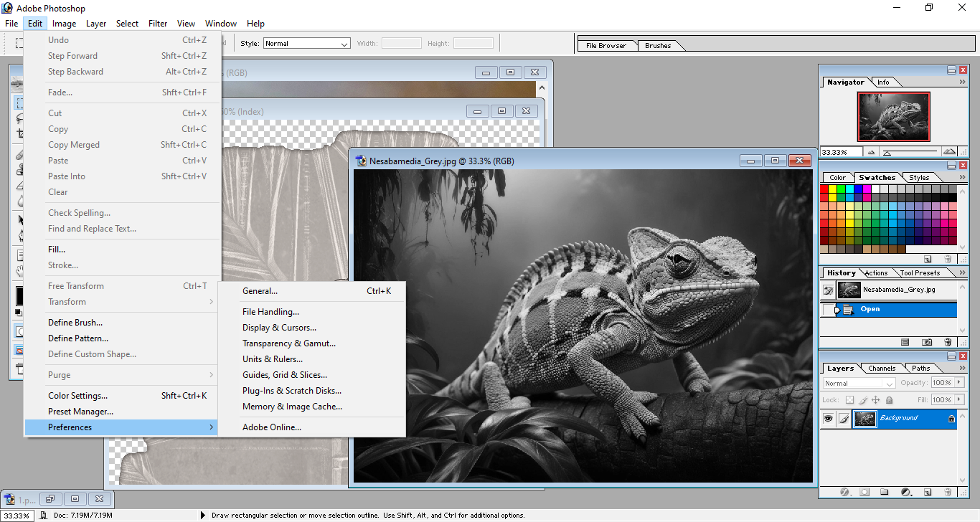Delete layer using Layers panel trash icon
This screenshot has width=980, height=522.
point(948,492)
